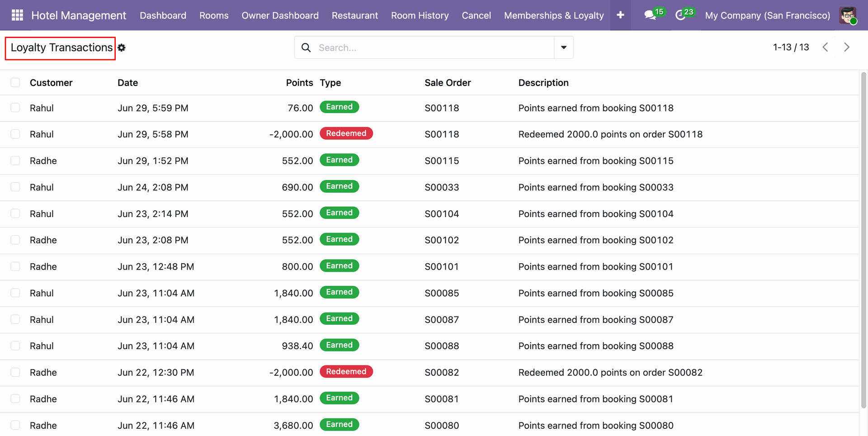Go to next page arrow

847,47
